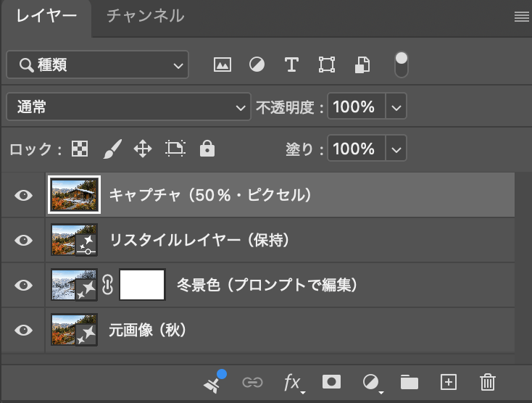Hide the キャプチャ（50％・ピクセル）layer

(23, 196)
